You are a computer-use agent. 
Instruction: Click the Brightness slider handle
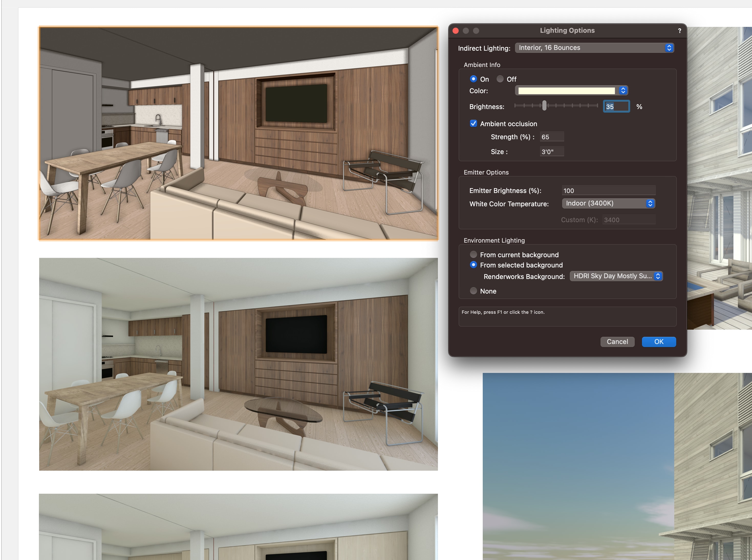coord(544,106)
